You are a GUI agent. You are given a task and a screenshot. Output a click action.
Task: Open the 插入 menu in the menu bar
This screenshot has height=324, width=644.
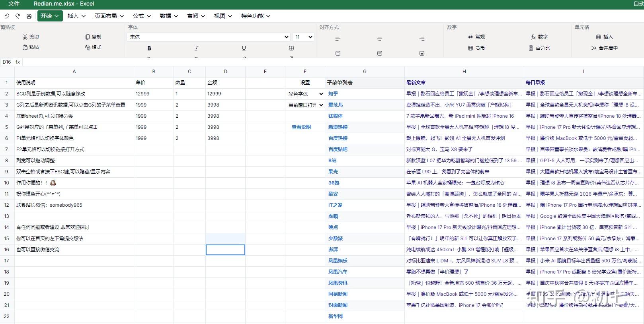point(77,16)
